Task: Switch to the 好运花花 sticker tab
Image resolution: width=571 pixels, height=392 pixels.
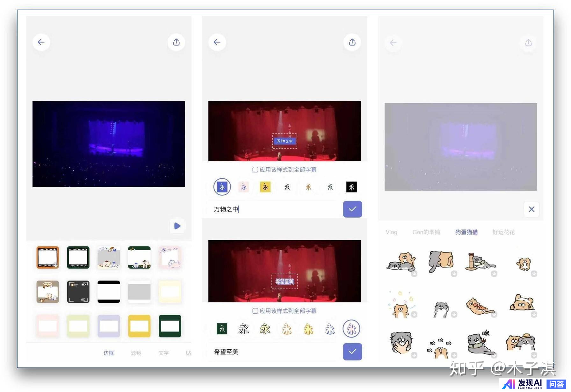Action: coord(503,232)
